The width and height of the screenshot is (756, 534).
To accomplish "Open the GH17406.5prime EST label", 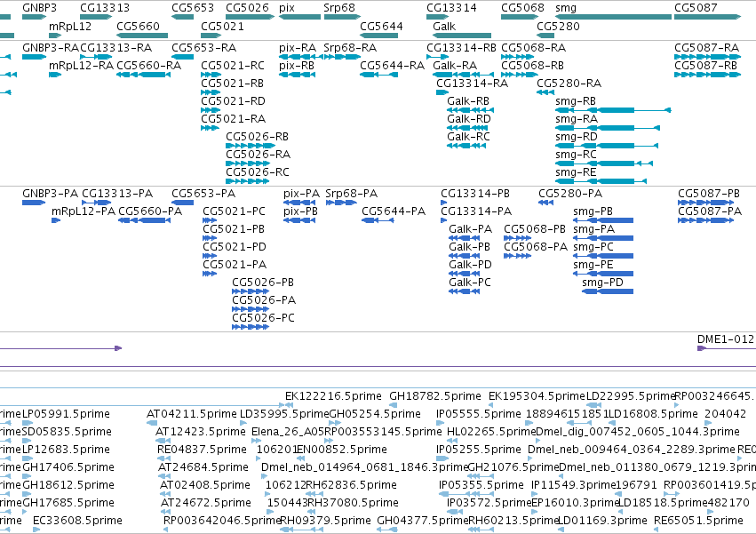I will 68,467.
